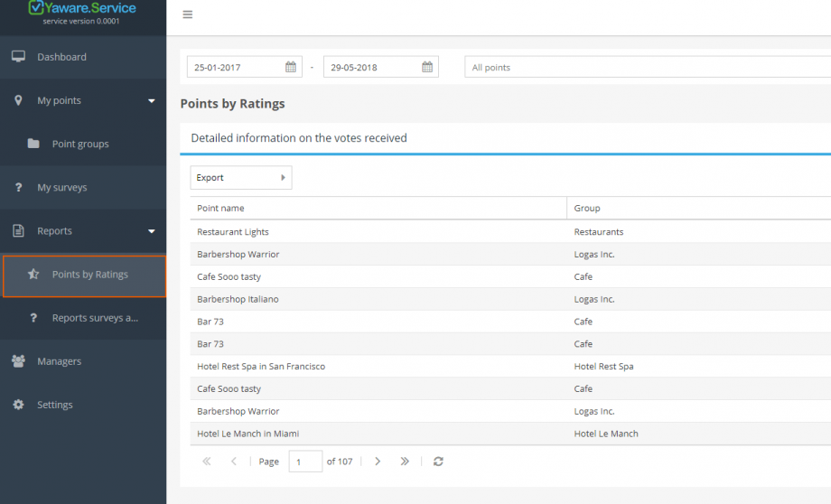Collapse the Reports menu arrow
Image resolution: width=831 pixels, height=504 pixels.
coord(152,231)
